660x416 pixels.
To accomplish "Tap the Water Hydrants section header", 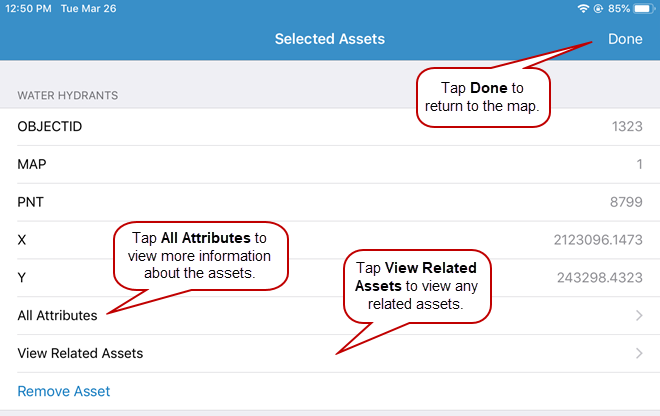I will [68, 96].
